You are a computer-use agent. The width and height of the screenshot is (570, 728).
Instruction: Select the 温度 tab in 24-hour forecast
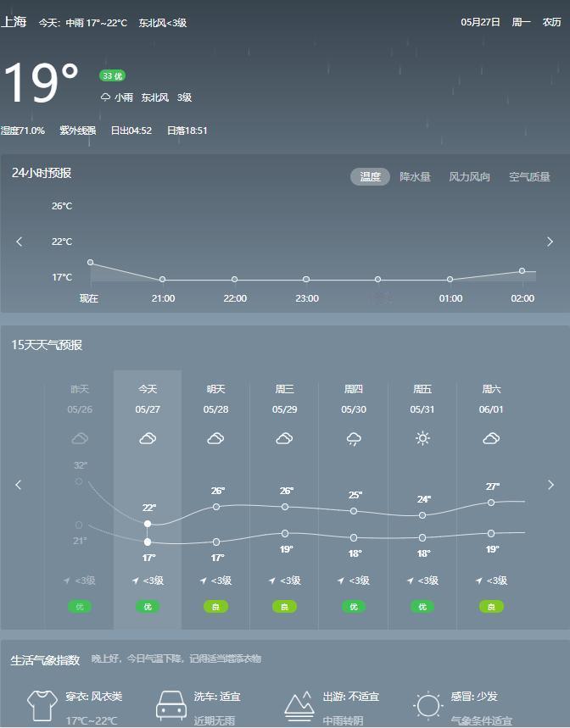[370, 177]
